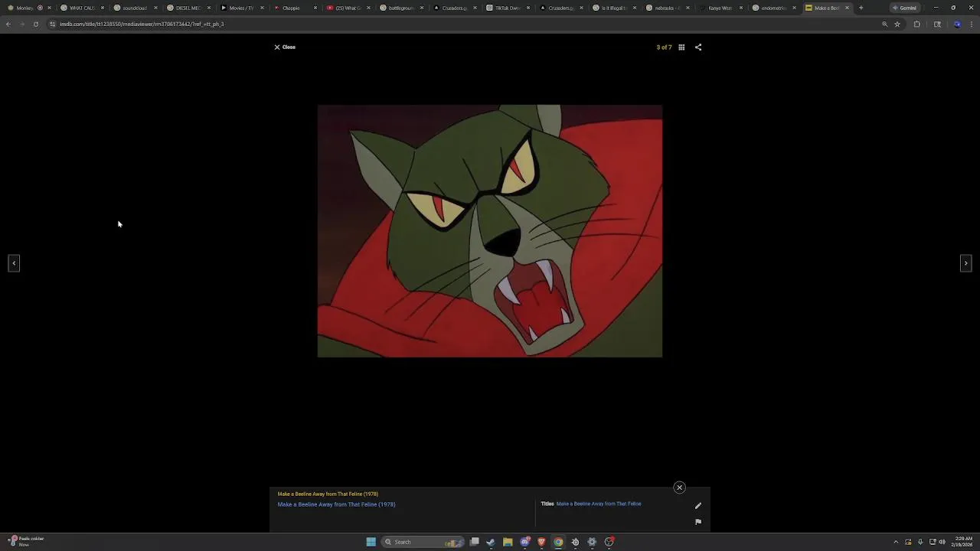Switch to the TikTok Own tab

(507, 8)
